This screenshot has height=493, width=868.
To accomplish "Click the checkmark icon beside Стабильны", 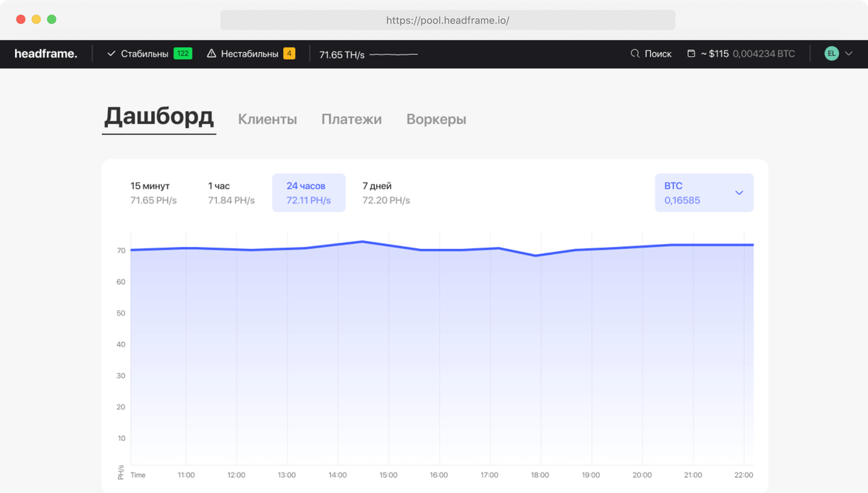I will (x=111, y=54).
